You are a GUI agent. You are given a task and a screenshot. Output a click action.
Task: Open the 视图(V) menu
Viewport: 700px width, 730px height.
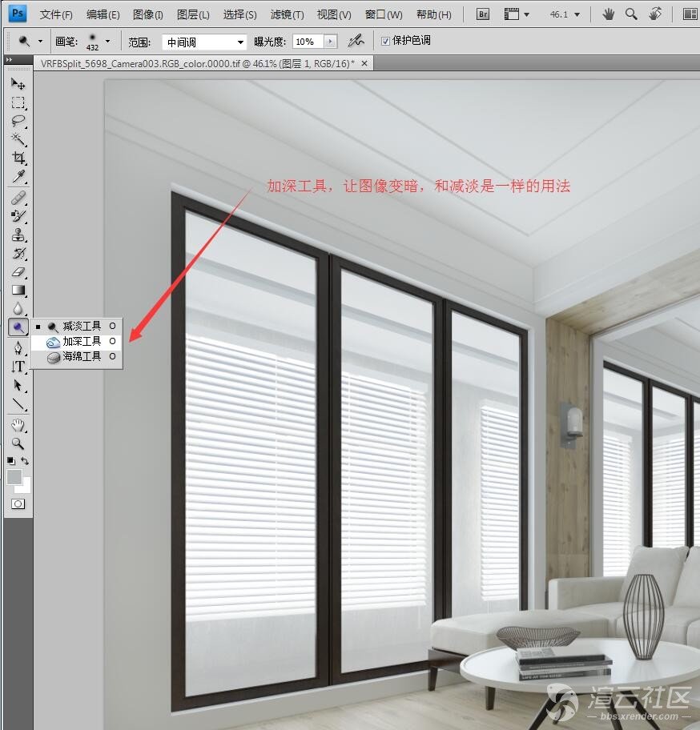click(334, 14)
